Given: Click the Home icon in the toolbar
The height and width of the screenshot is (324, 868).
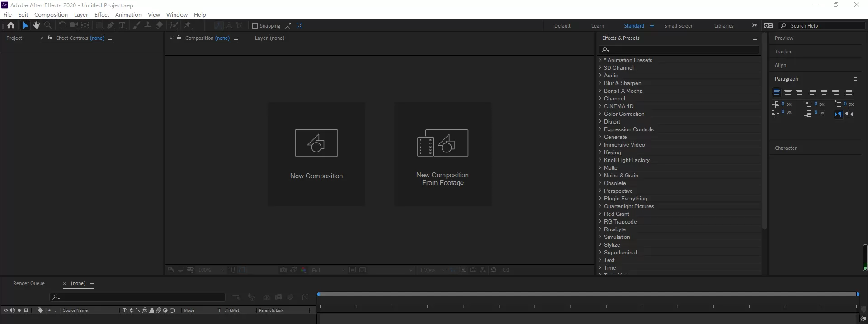Looking at the screenshot, I should [x=11, y=25].
